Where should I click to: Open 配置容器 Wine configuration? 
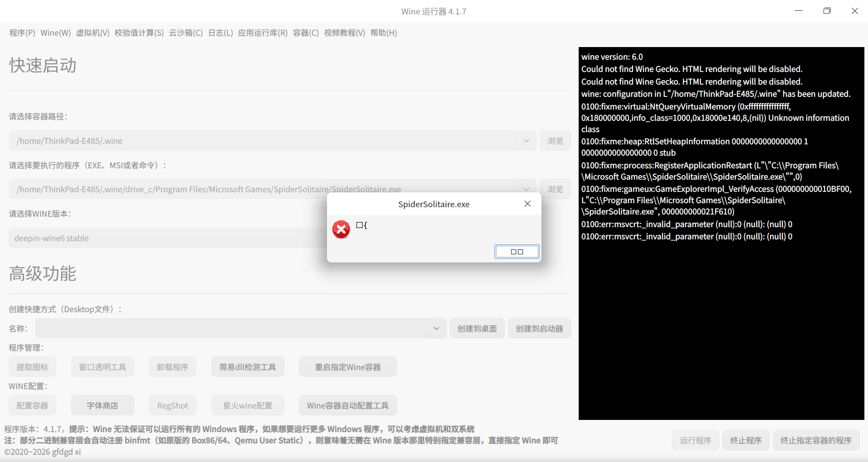[x=32, y=405]
